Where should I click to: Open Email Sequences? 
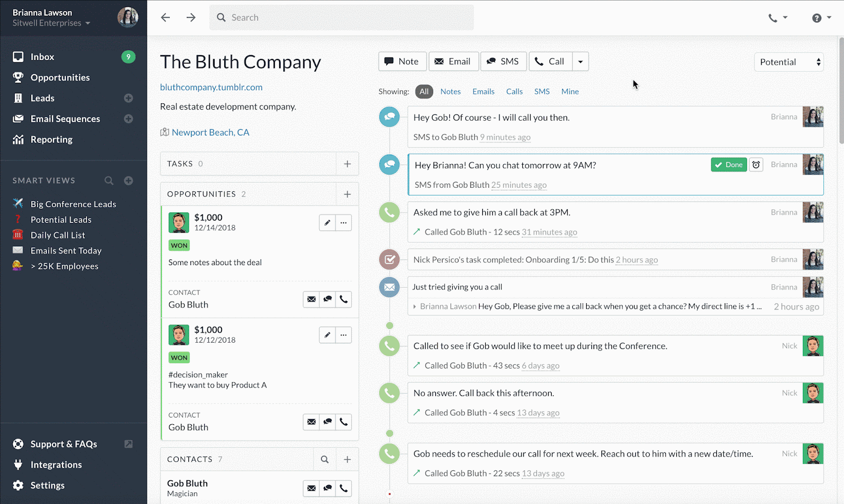(x=65, y=119)
